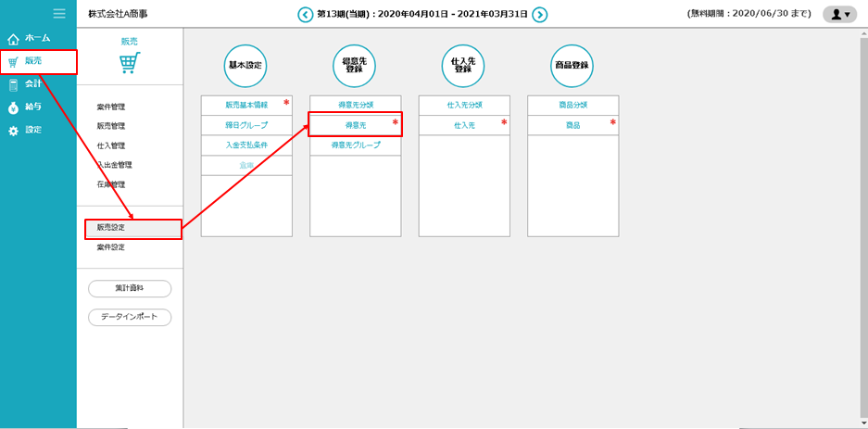Open 在庫管理 in the submenu

tap(111, 184)
